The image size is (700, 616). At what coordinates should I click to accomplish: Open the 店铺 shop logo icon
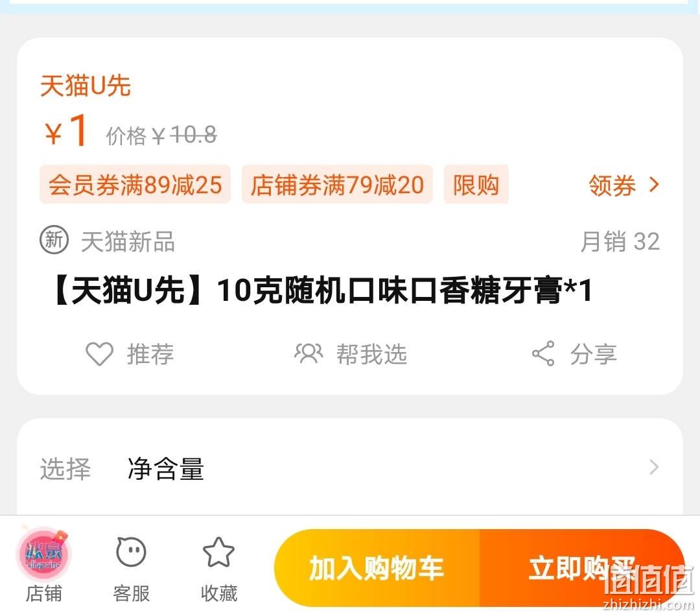point(43,554)
